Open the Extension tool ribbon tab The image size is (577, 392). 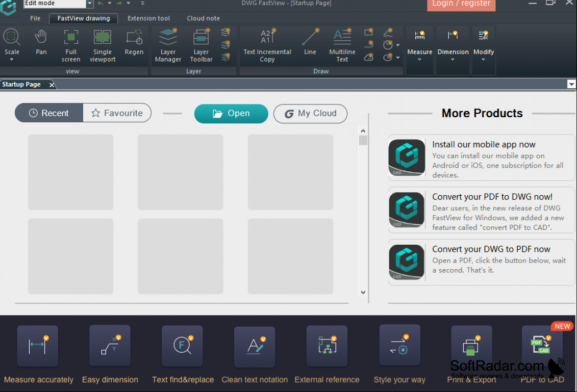pos(148,18)
